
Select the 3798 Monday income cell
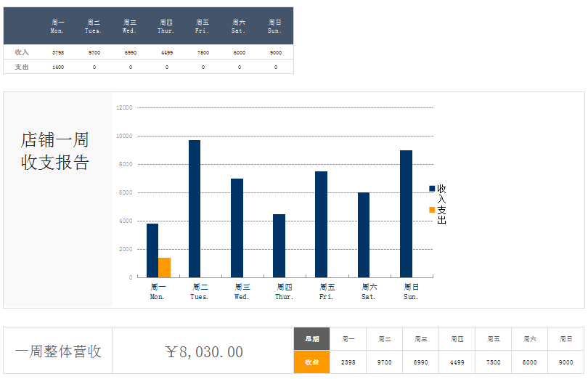[58, 52]
